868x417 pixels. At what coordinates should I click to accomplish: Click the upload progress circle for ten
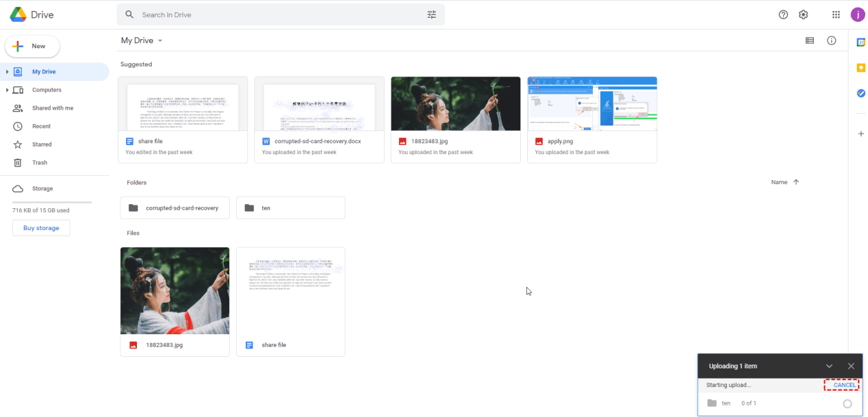pyautogui.click(x=847, y=403)
